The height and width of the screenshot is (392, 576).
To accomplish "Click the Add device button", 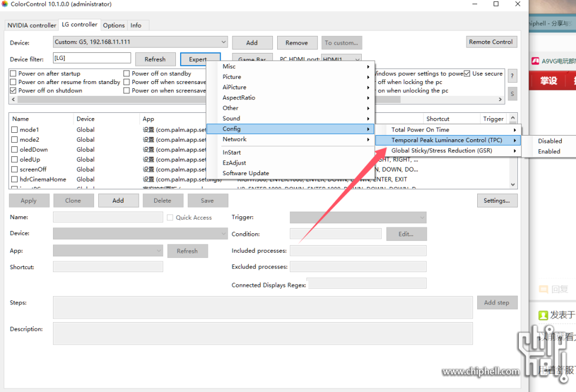I will click(252, 42).
